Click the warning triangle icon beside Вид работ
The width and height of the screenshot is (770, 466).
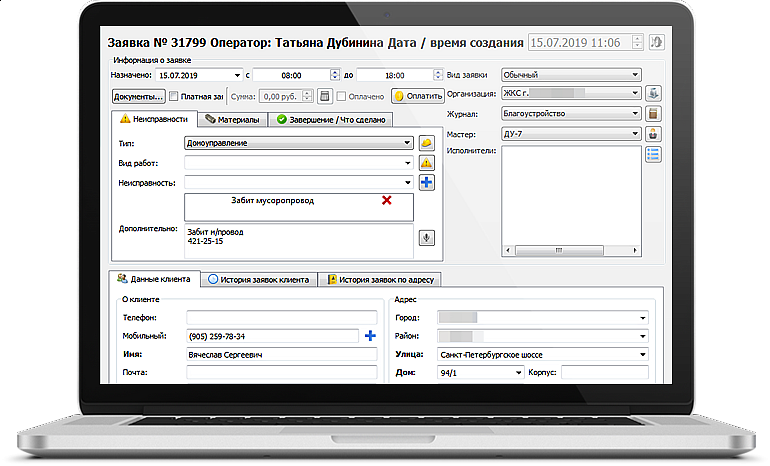point(427,163)
